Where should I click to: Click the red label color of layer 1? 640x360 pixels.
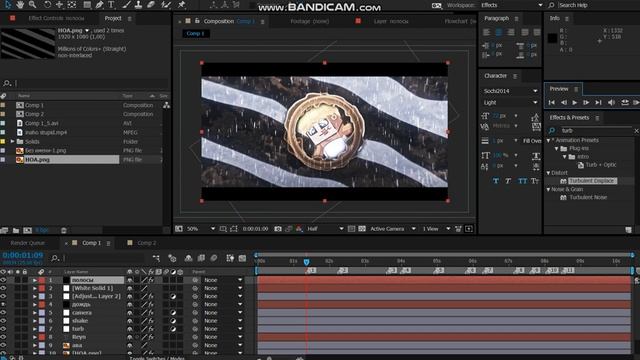tap(42, 280)
